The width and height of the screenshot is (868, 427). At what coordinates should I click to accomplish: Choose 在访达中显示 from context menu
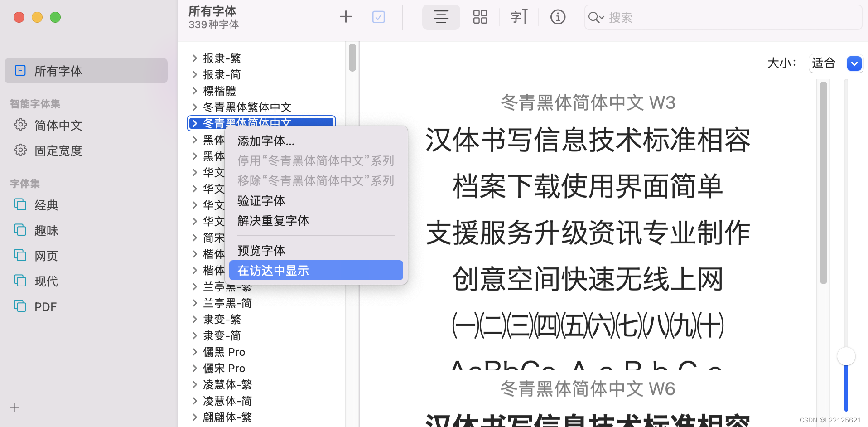[272, 270]
